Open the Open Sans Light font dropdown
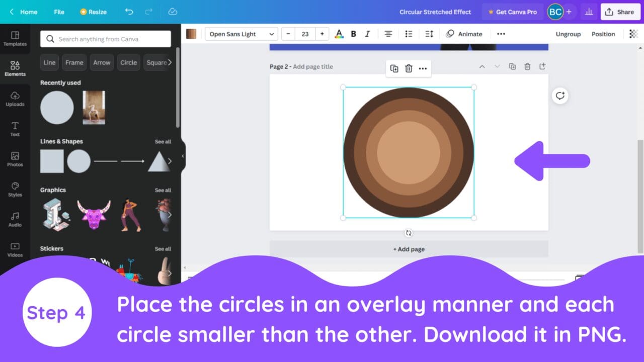 242,34
